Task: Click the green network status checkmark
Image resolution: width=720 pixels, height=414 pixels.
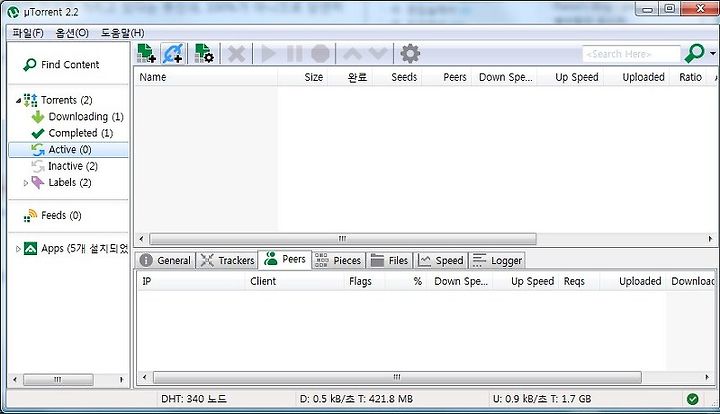Action: (x=692, y=399)
